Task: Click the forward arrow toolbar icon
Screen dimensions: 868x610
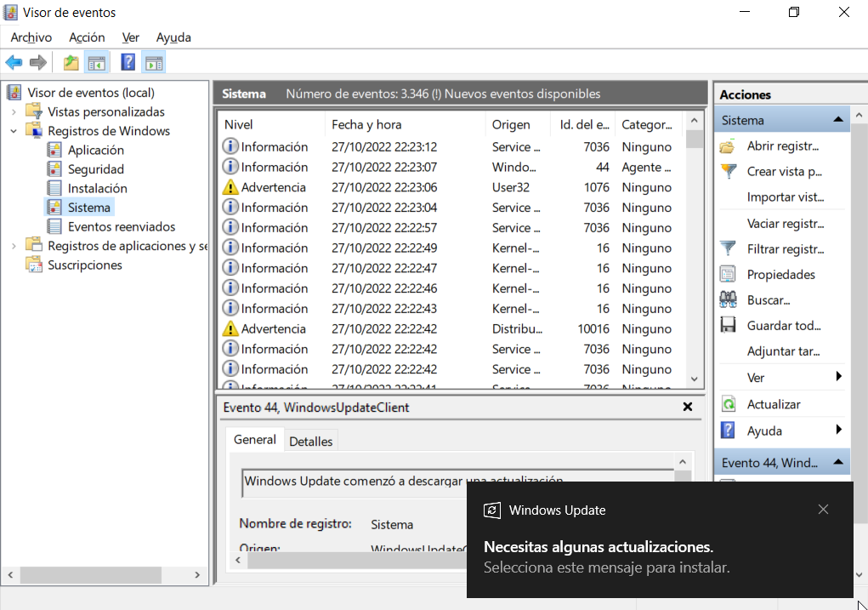Action: tap(37, 62)
